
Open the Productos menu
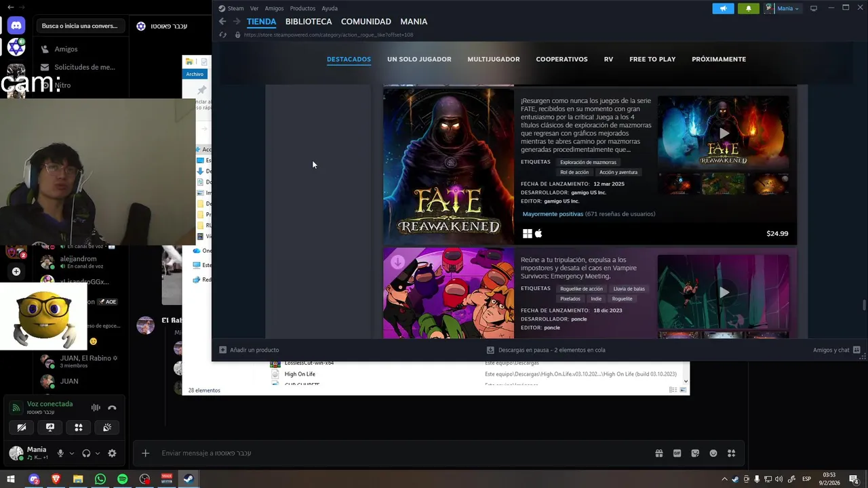(302, 8)
